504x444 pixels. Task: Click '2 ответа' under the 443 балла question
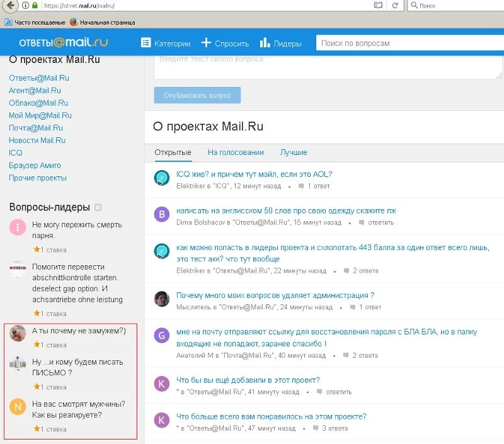[x=365, y=271]
